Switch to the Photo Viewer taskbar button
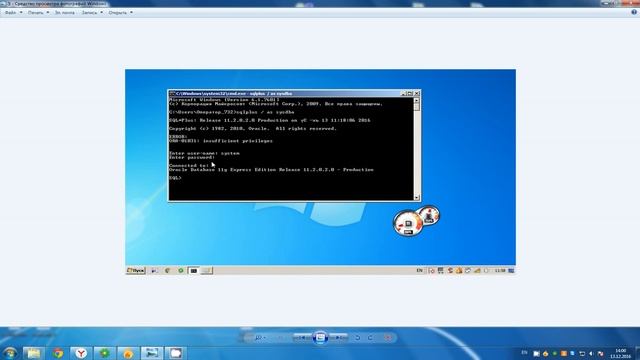The width and height of the screenshot is (640, 360). point(152,353)
